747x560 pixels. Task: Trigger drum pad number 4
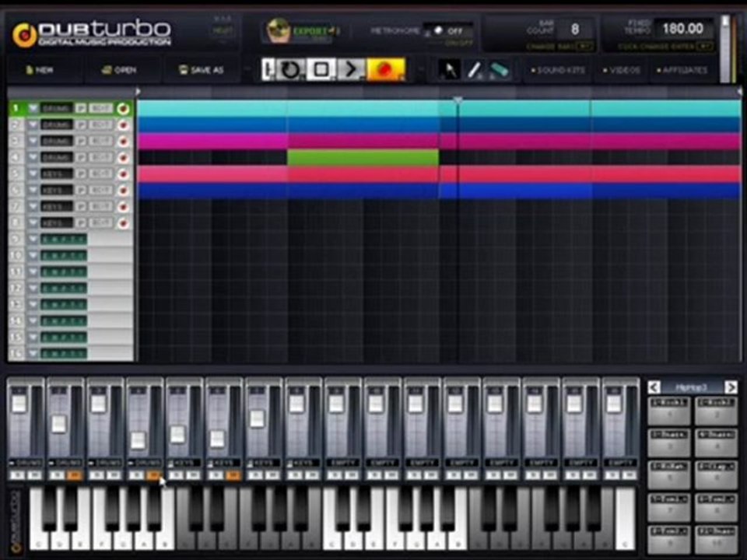click(716, 443)
